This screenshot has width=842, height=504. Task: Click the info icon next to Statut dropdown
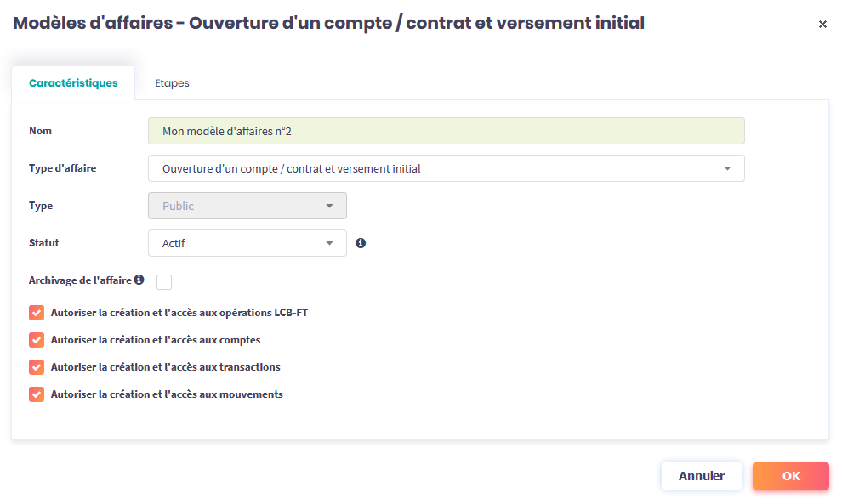pyautogui.click(x=361, y=243)
